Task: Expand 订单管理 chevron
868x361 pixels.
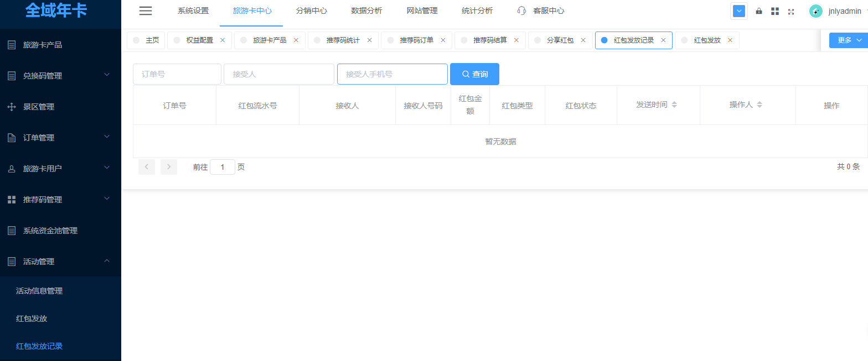Action: 107,137
